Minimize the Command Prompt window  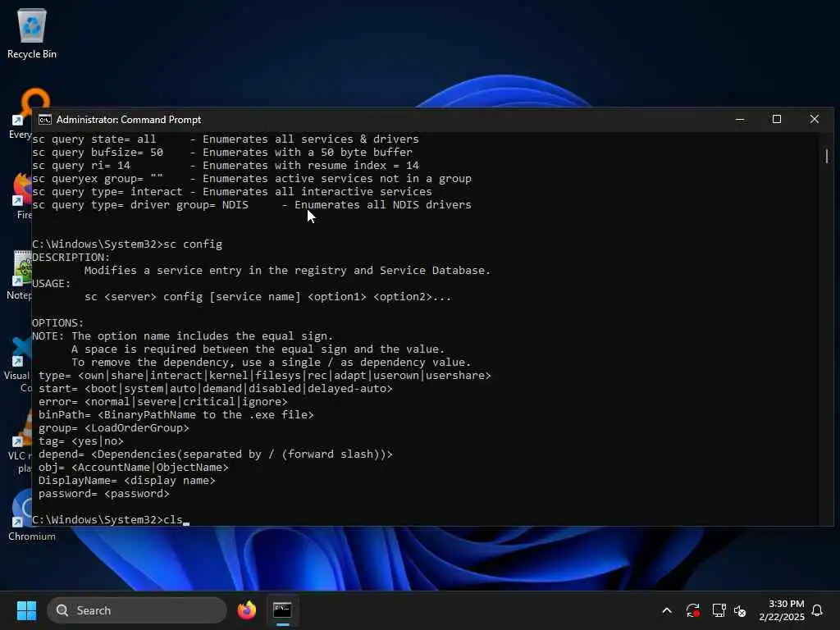(x=740, y=120)
